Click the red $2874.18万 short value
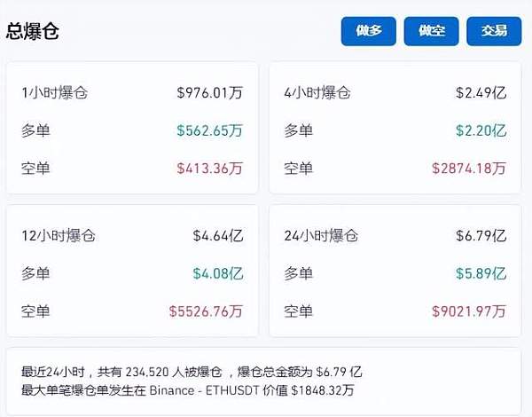The height and width of the screenshot is (417, 532). pyautogui.click(x=469, y=168)
